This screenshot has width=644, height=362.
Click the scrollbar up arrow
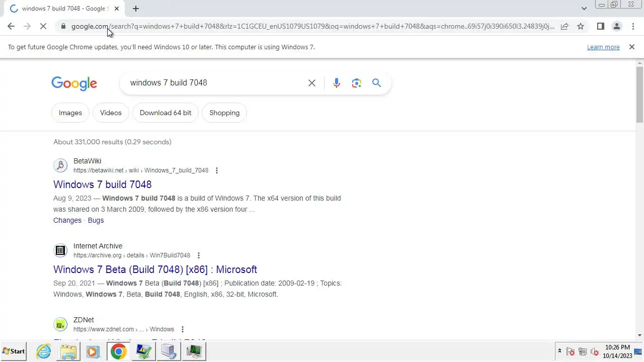[640, 63]
